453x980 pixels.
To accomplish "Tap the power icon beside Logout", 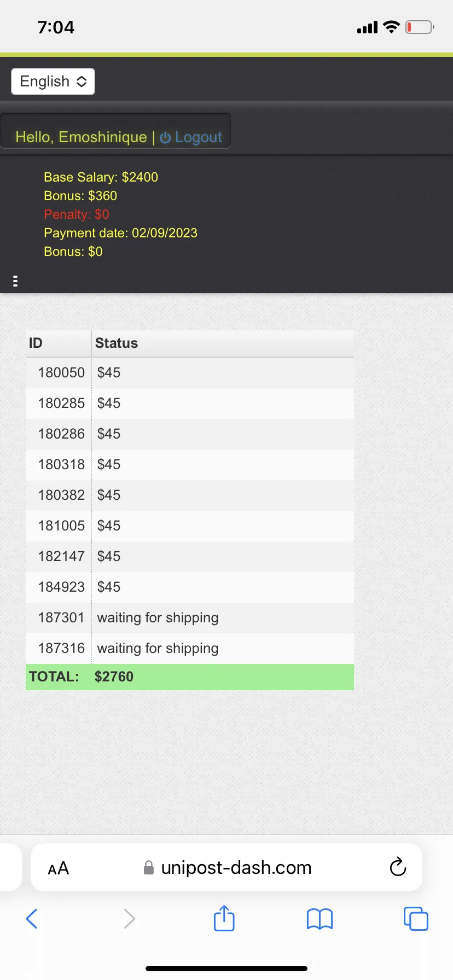I will pyautogui.click(x=165, y=138).
